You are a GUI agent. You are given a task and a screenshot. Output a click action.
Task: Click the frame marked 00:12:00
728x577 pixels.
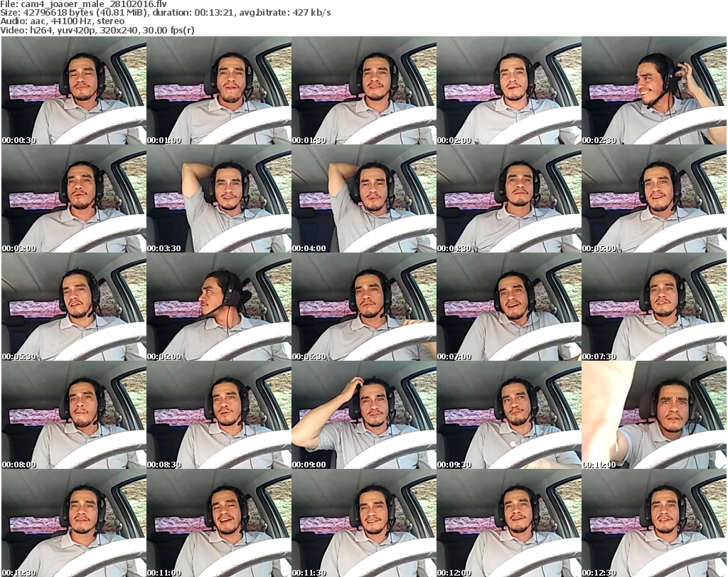coord(509,523)
